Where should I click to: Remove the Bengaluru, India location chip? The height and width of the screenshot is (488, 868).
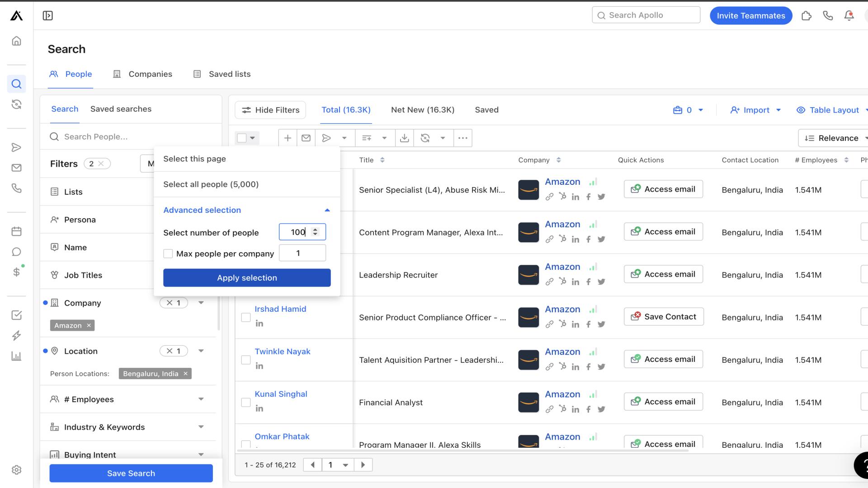[x=185, y=374]
